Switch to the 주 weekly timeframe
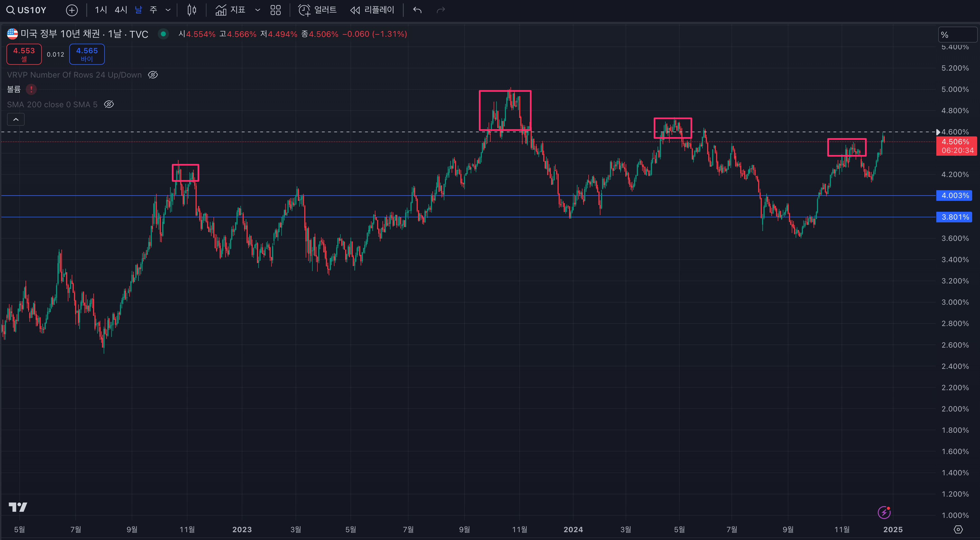This screenshot has width=980, height=540. [153, 10]
